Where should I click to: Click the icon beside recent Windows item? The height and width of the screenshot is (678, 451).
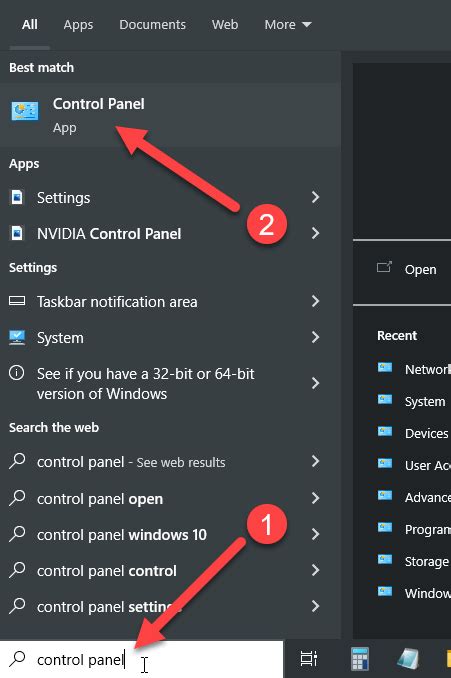coord(384,592)
